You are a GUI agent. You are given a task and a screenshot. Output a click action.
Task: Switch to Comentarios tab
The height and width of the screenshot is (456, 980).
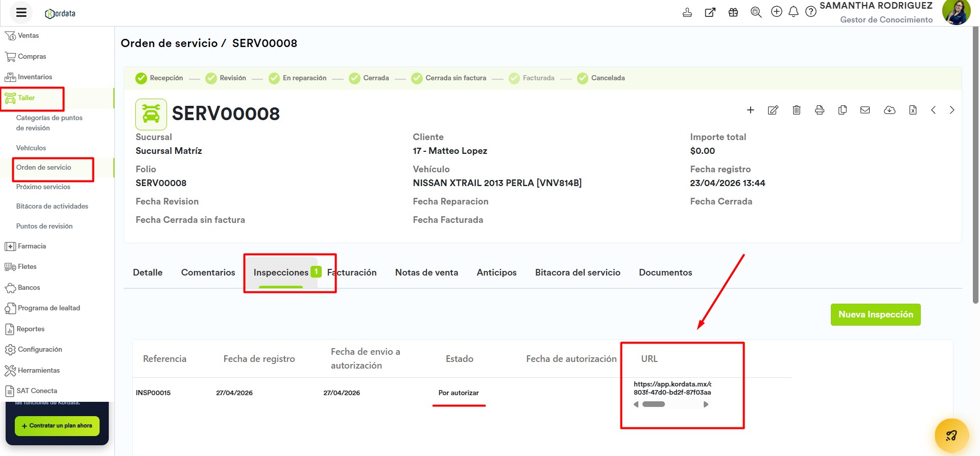208,272
